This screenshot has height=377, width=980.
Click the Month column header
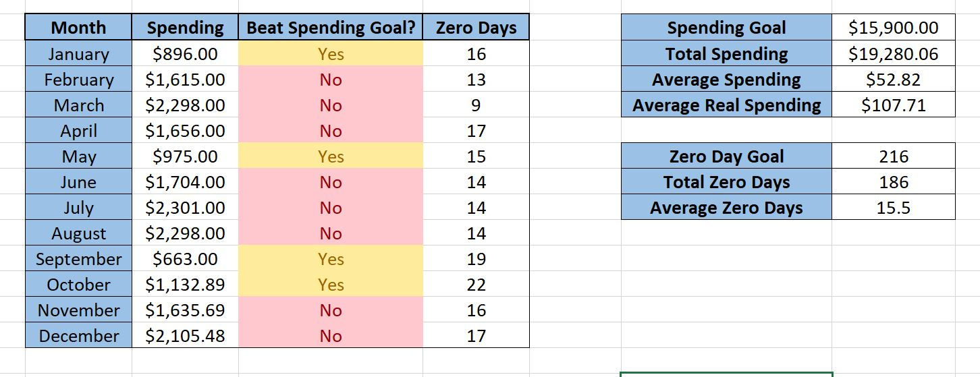[x=78, y=28]
